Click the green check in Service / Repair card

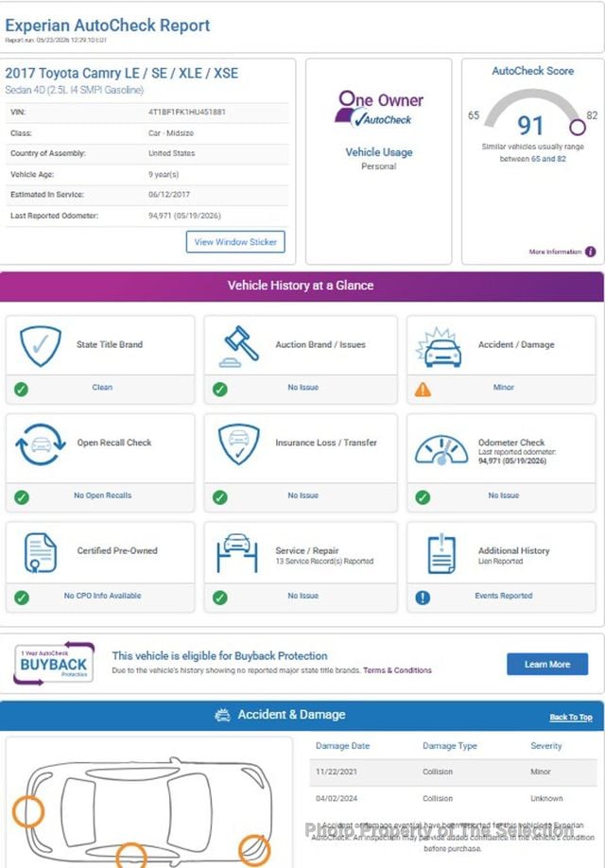pos(219,598)
